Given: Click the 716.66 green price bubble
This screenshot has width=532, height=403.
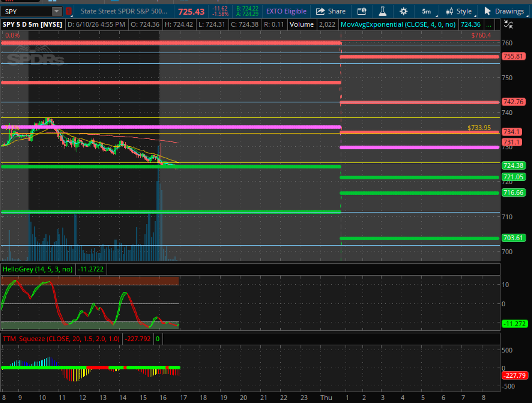Looking at the screenshot, I should (x=514, y=192).
